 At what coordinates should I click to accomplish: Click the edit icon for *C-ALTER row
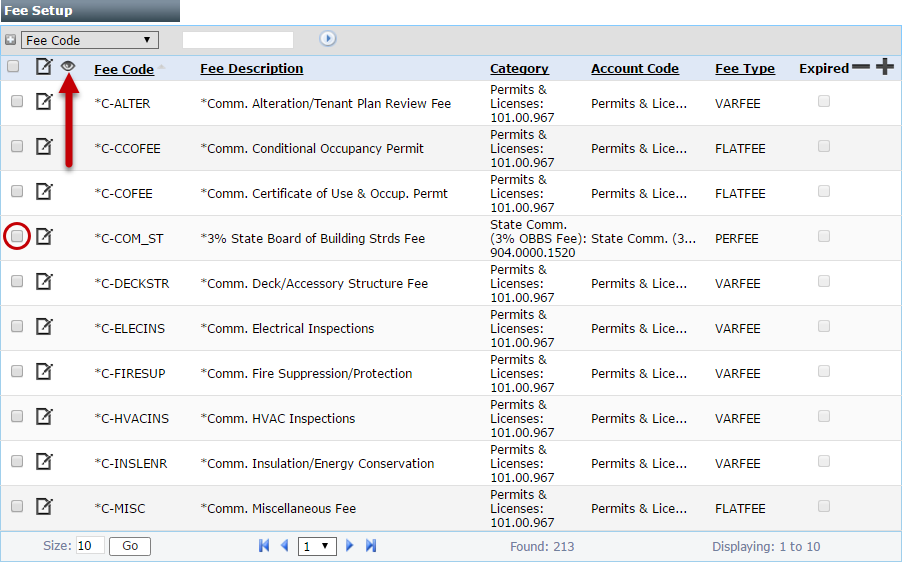pyautogui.click(x=44, y=101)
